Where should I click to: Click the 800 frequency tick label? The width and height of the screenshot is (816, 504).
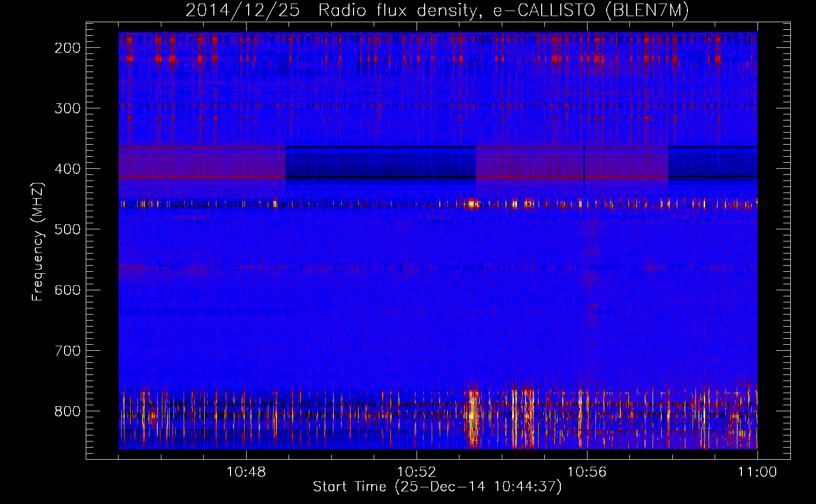pos(68,411)
